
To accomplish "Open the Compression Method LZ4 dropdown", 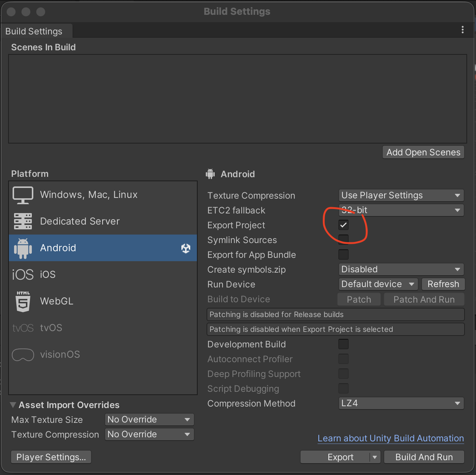I will [x=401, y=403].
